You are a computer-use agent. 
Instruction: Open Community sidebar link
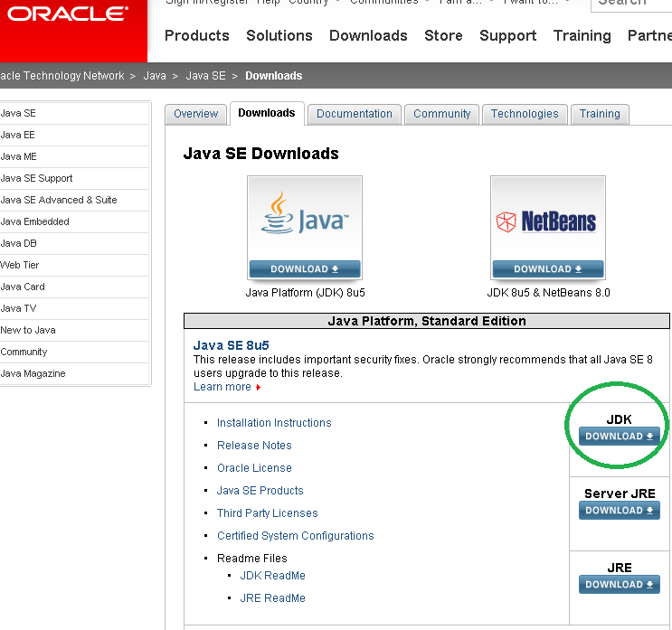pos(74,352)
